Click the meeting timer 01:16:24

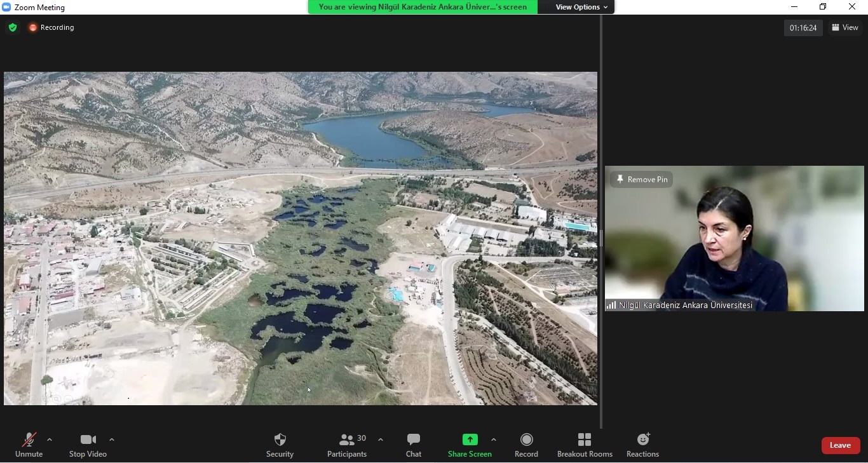[x=803, y=28]
